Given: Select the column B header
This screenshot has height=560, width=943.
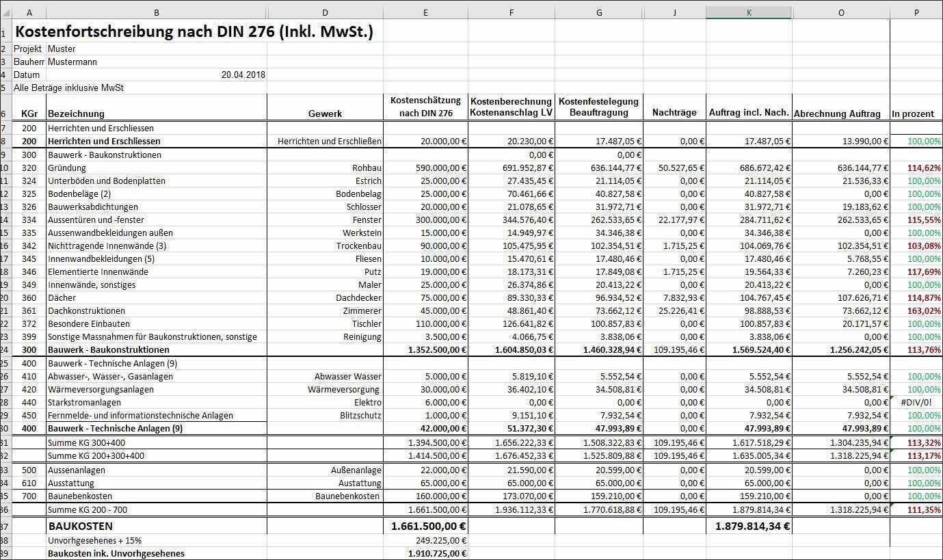Looking at the screenshot, I should pos(156,12).
